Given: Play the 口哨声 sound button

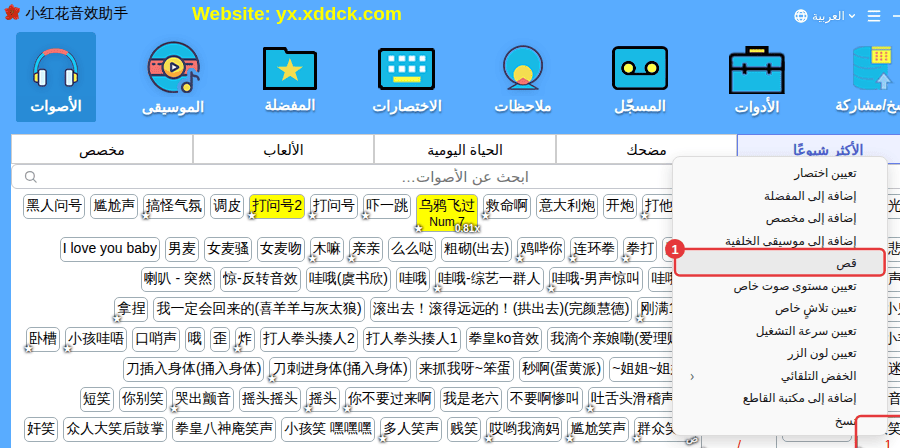Looking at the screenshot, I should [x=156, y=339].
